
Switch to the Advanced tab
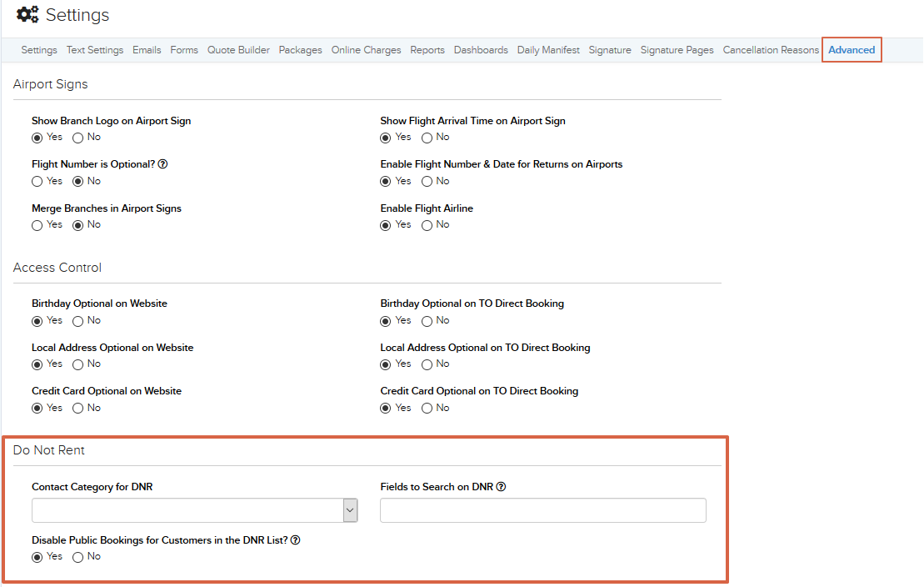(852, 49)
